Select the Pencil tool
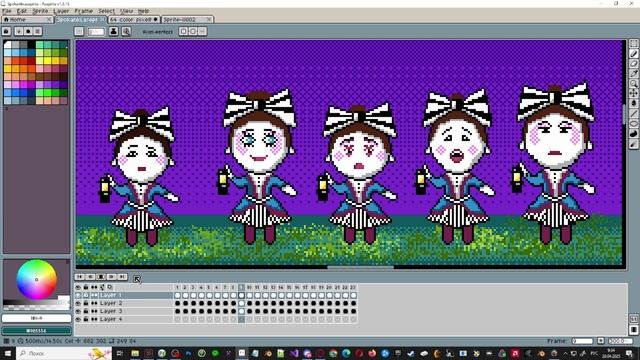Viewport: 640px width, 360px height. [x=633, y=53]
